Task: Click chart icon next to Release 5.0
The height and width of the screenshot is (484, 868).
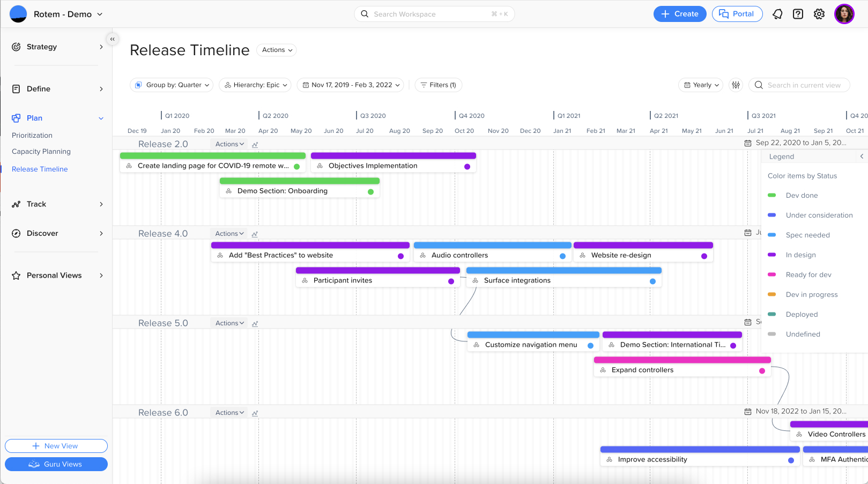Action: [x=255, y=323]
